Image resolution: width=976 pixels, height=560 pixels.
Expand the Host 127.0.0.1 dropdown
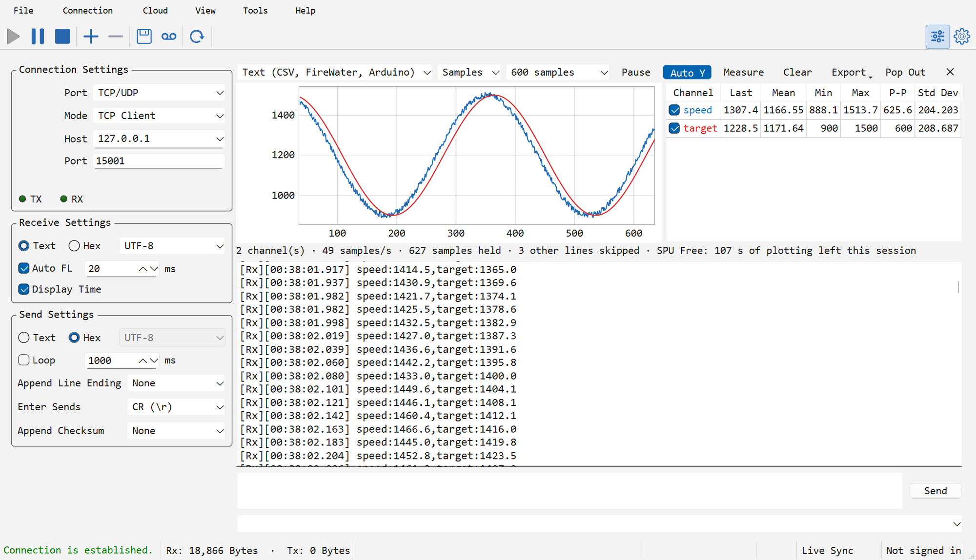(159, 139)
